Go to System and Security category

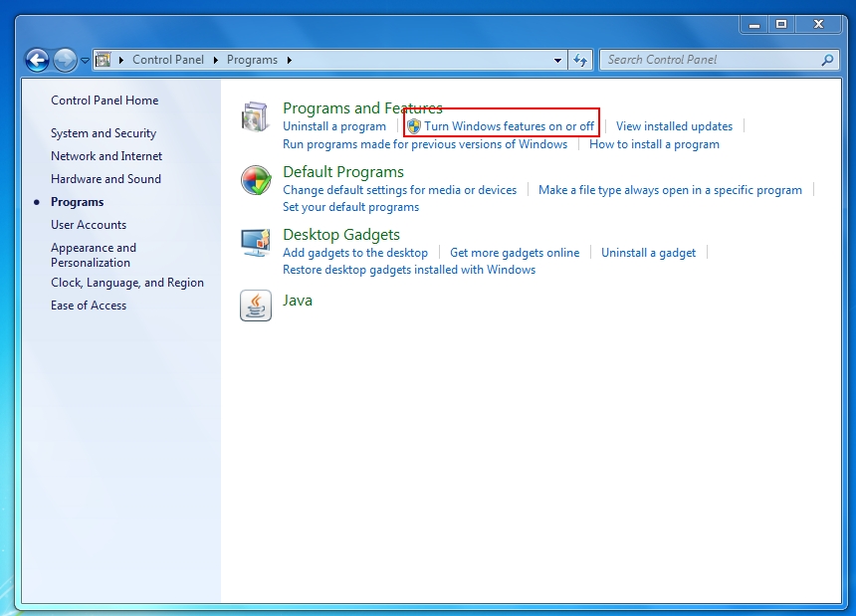point(104,133)
